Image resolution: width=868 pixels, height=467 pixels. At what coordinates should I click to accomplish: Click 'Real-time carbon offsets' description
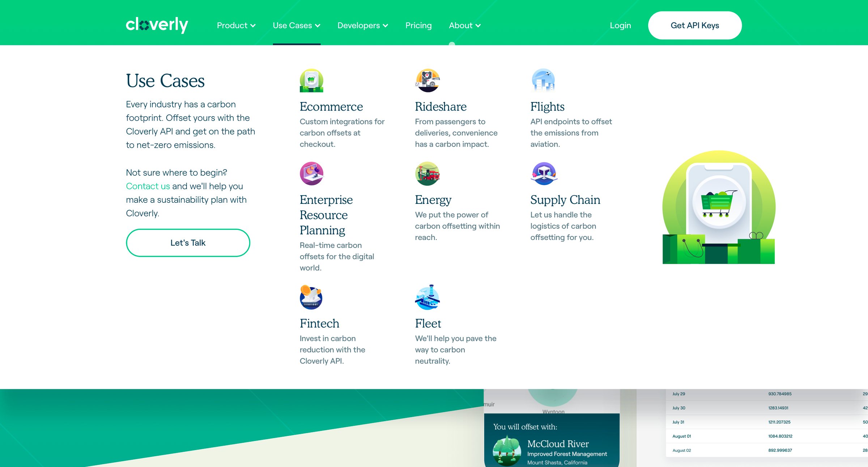click(337, 257)
